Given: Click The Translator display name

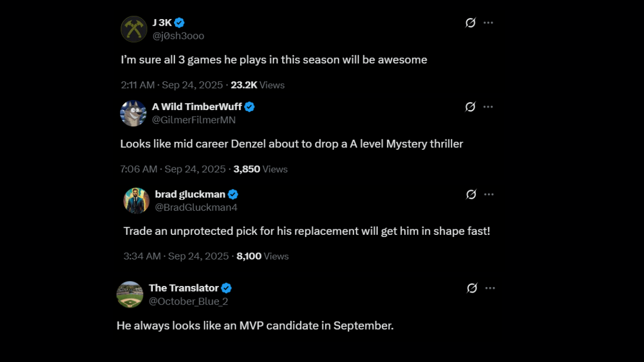Looking at the screenshot, I should (x=184, y=288).
